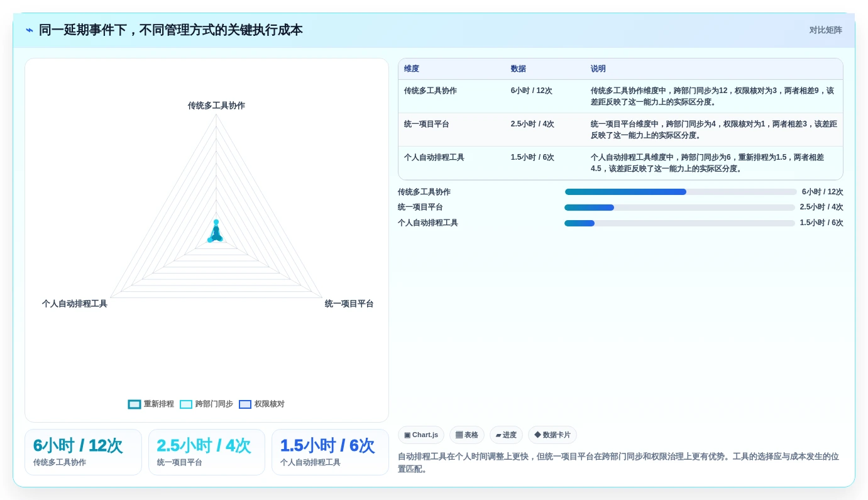The height and width of the screenshot is (500, 868).
Task: Click the 传统多工具协作 progress bar
Action: [x=681, y=192]
